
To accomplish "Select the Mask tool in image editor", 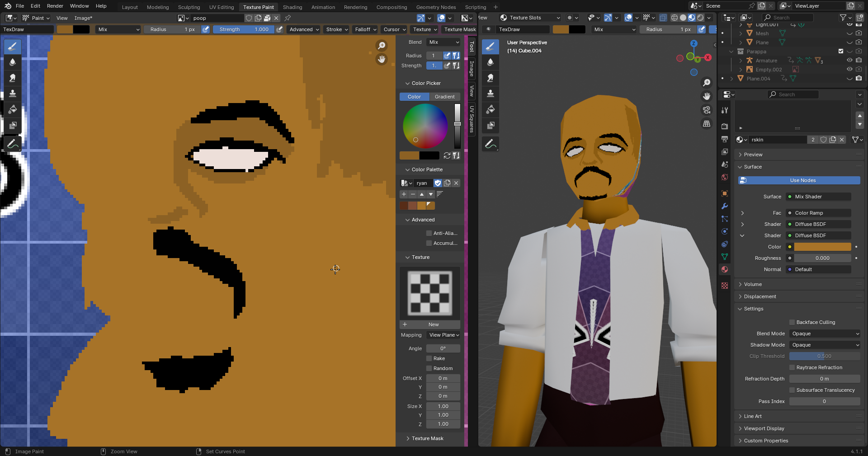I will (x=12, y=125).
